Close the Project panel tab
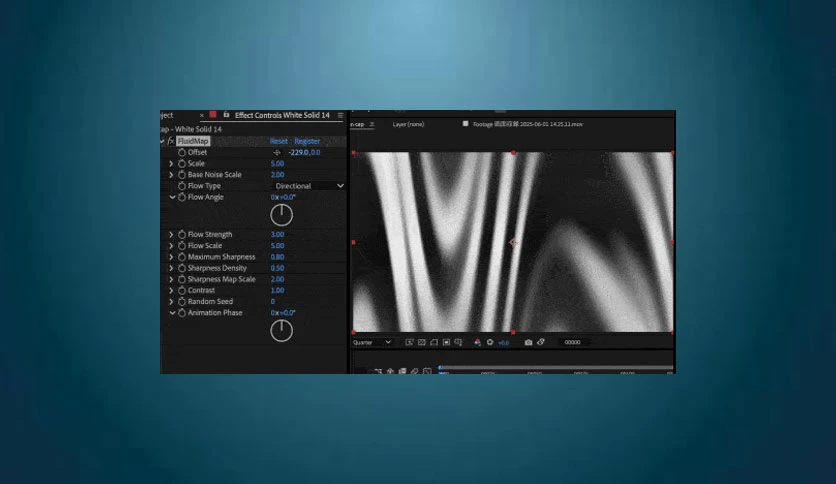 (202, 115)
